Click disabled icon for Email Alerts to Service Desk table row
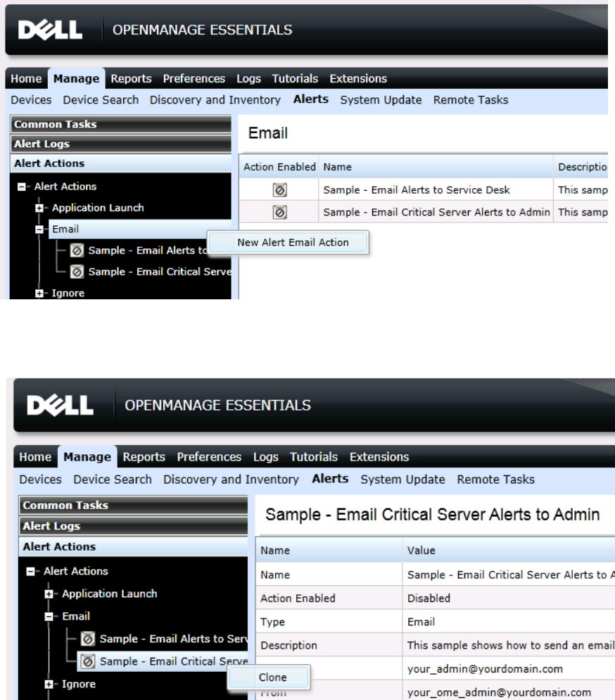The height and width of the screenshot is (700, 615). point(279,190)
